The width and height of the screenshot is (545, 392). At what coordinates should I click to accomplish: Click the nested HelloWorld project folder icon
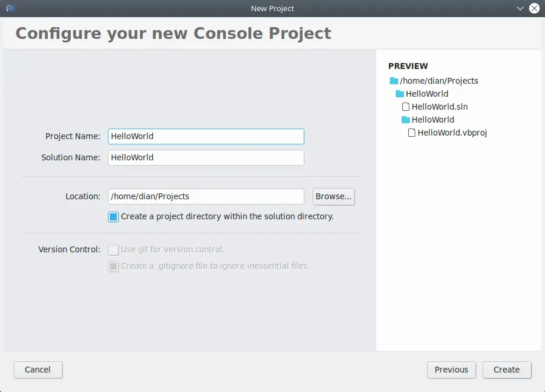[x=406, y=119]
